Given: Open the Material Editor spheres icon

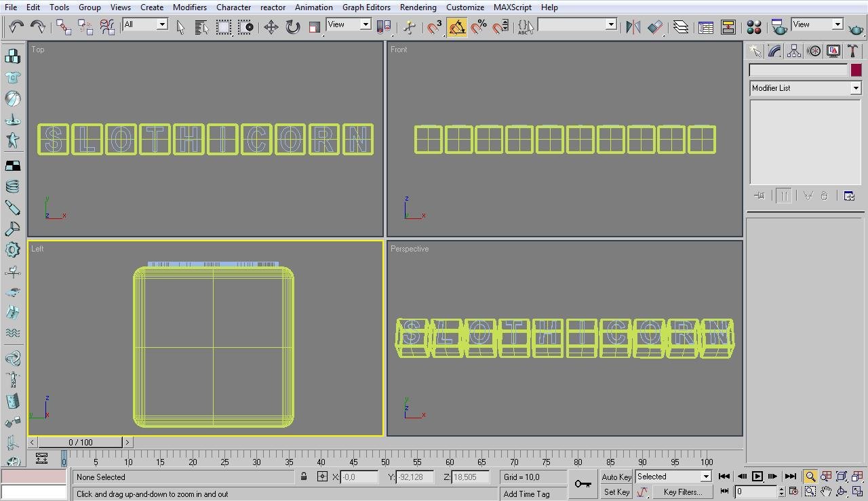Looking at the screenshot, I should [753, 27].
